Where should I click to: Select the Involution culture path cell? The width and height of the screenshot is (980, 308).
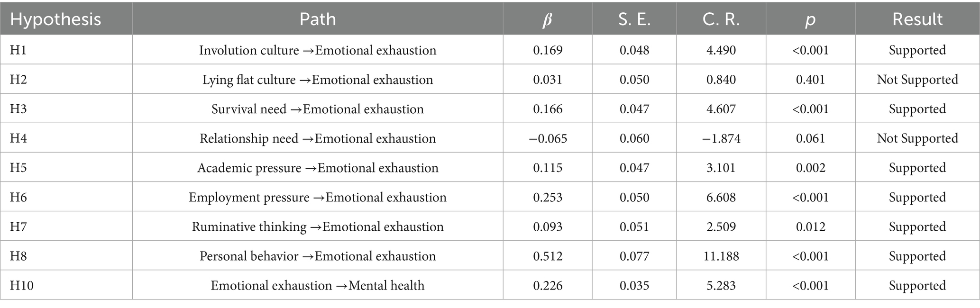(317, 50)
